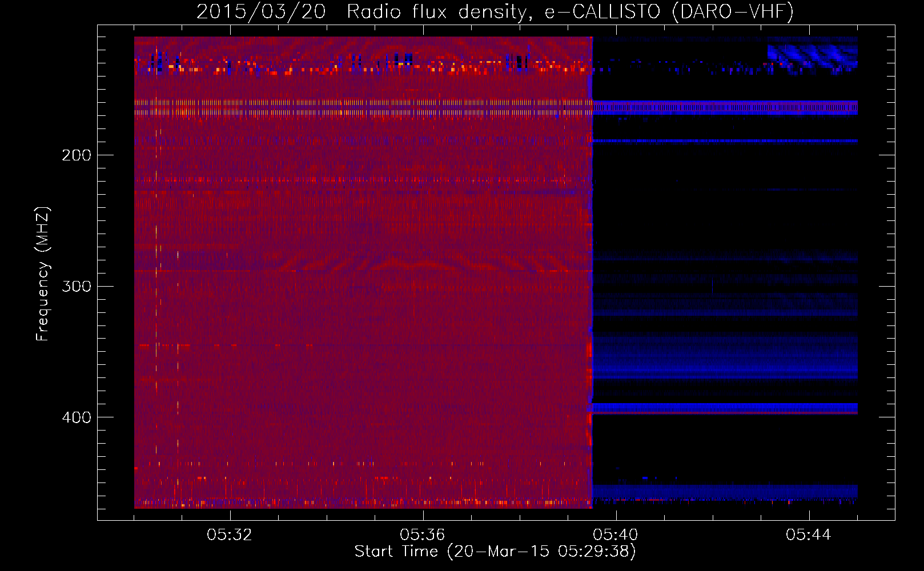Click the 05:44 time tick label
The height and width of the screenshot is (571, 924).
pos(809,535)
